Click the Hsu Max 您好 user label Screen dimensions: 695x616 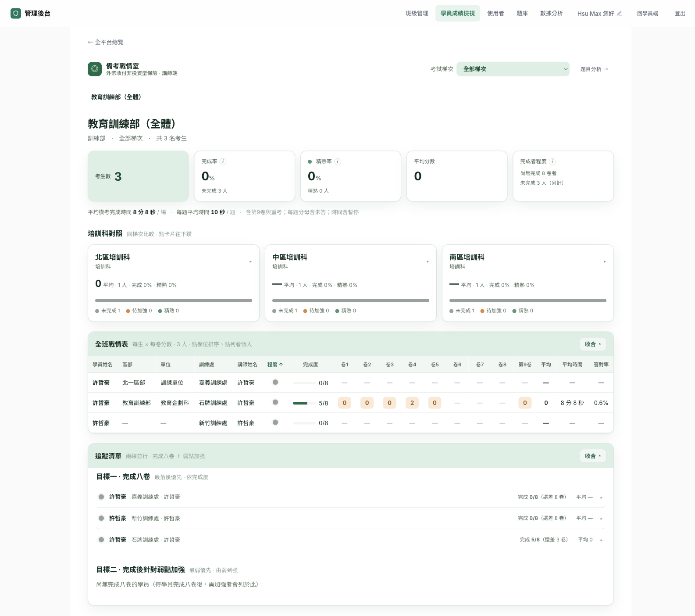tap(595, 14)
